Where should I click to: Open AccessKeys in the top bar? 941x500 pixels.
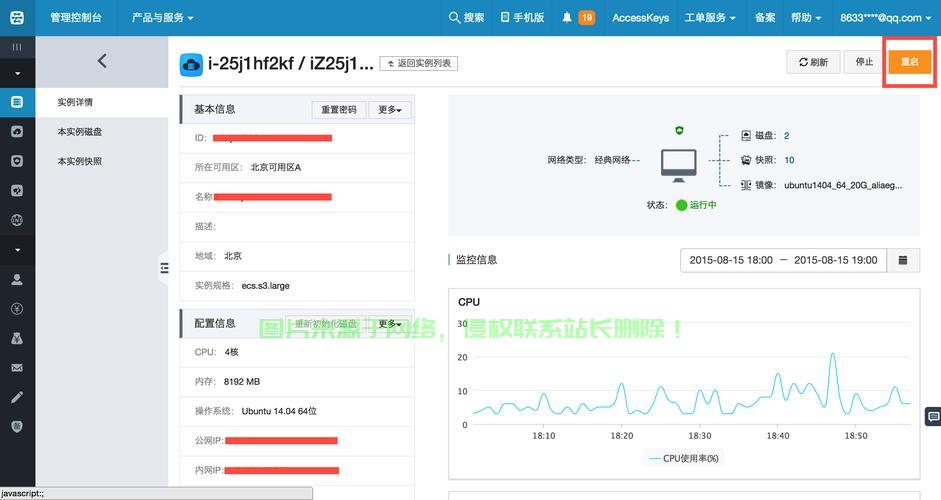(640, 17)
